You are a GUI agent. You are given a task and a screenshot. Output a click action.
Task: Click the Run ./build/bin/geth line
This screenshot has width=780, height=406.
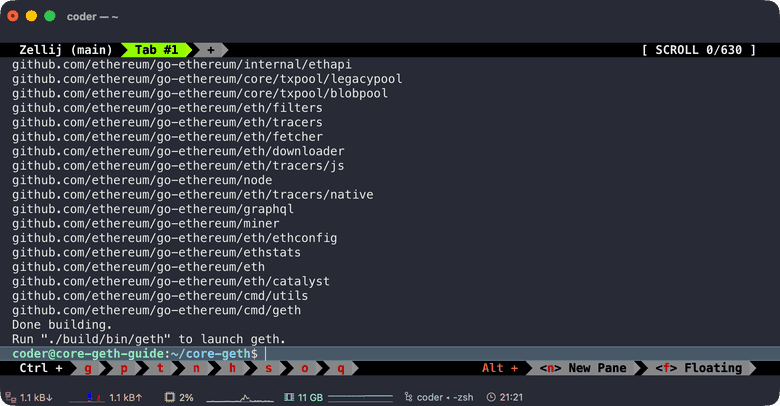(x=149, y=339)
